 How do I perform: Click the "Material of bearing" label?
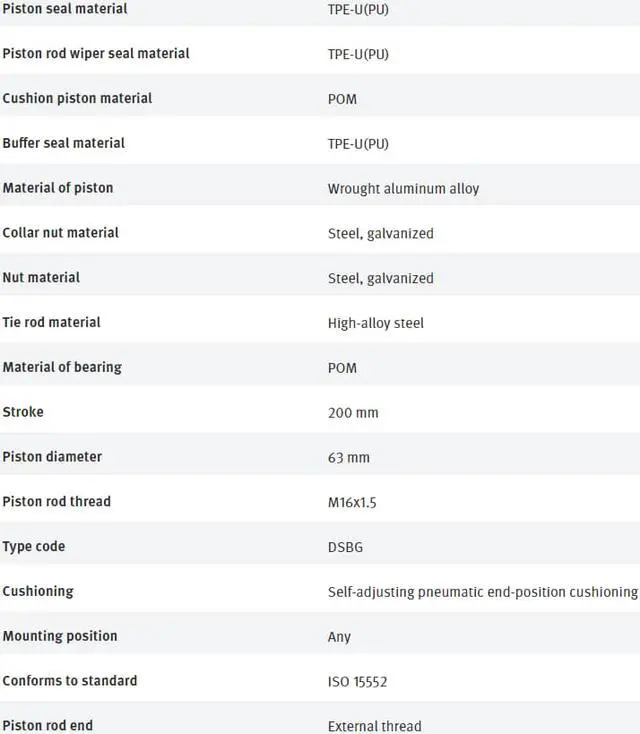62,367
